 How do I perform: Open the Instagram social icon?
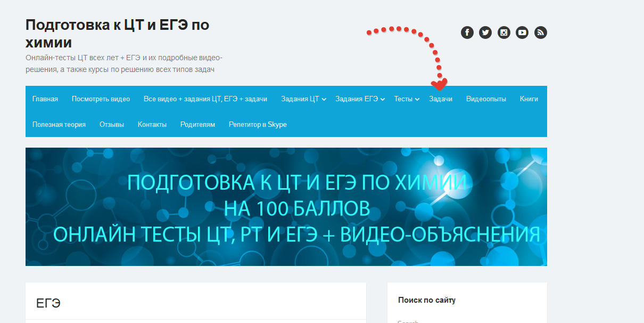[504, 33]
